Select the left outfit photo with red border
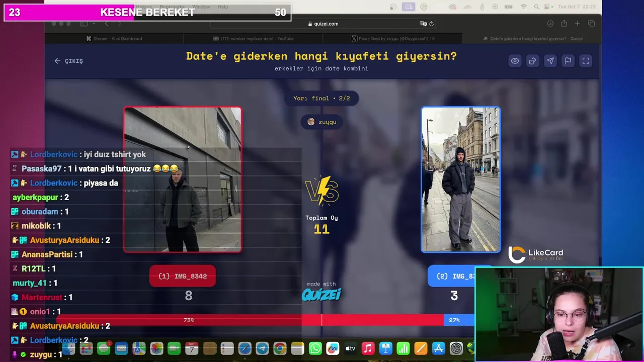 tap(183, 179)
